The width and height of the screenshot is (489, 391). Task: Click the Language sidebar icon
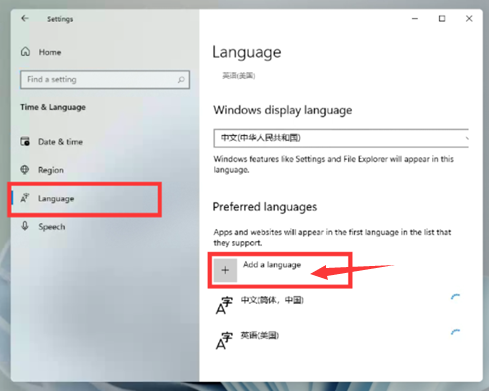point(25,198)
